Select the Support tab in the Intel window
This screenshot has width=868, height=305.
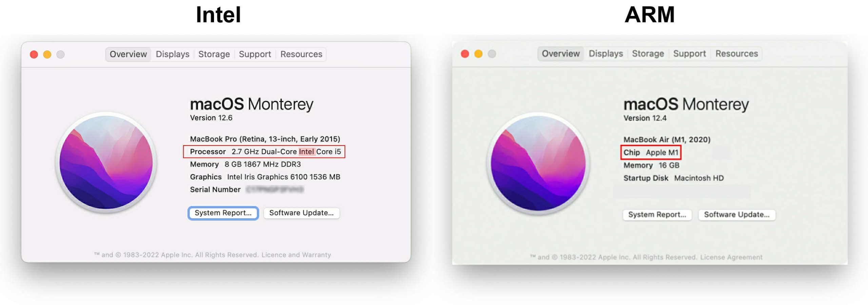pos(255,54)
